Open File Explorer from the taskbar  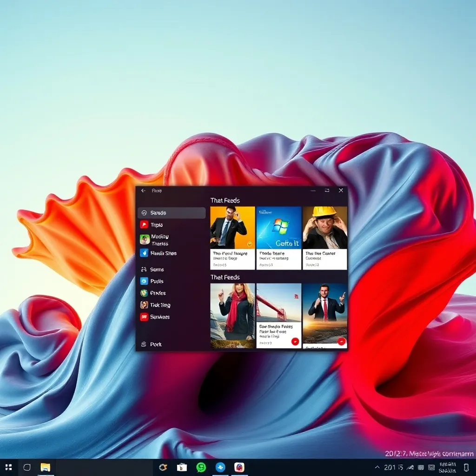click(x=45, y=467)
